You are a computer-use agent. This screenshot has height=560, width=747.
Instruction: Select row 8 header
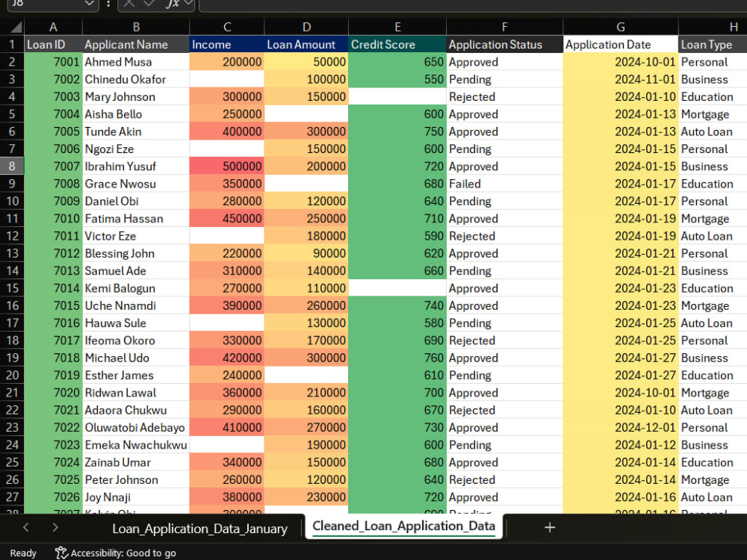coord(12,167)
